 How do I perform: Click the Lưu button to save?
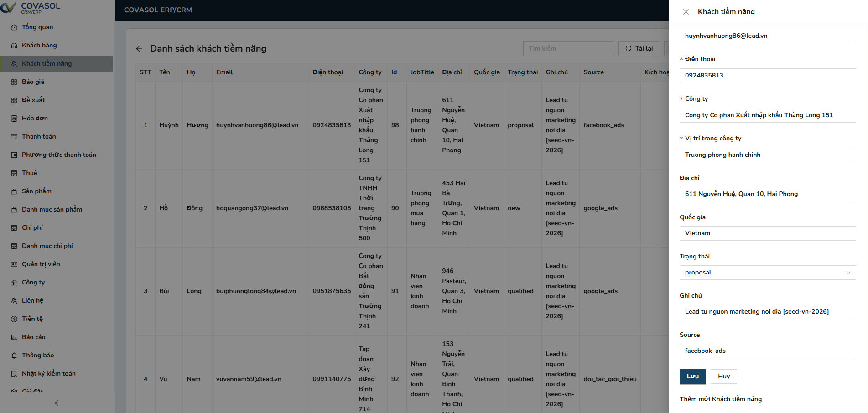(x=692, y=376)
